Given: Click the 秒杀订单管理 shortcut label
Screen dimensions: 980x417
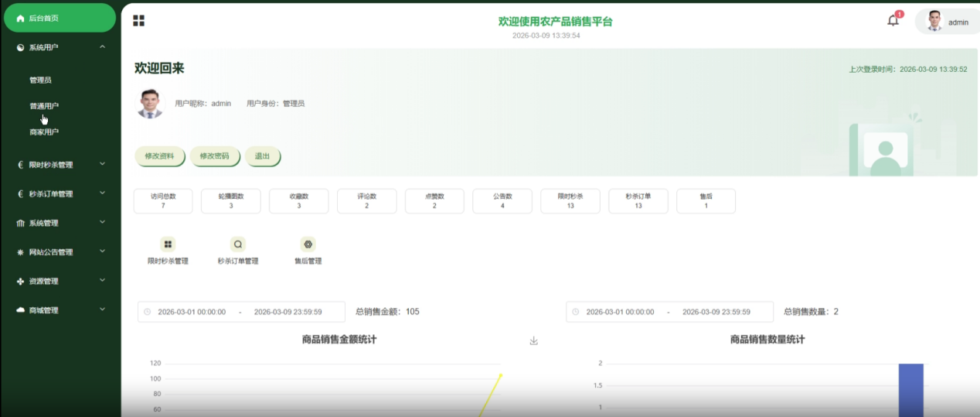Looking at the screenshot, I should click(238, 261).
